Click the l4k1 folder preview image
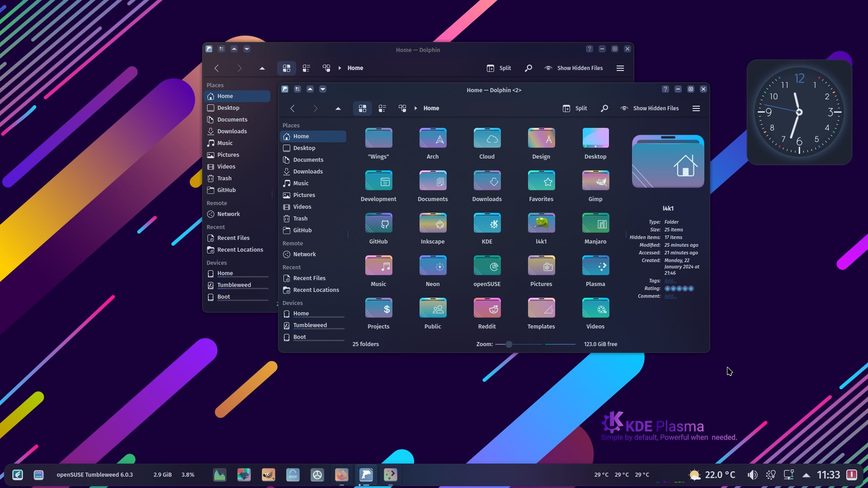The image size is (868, 488). (x=668, y=161)
